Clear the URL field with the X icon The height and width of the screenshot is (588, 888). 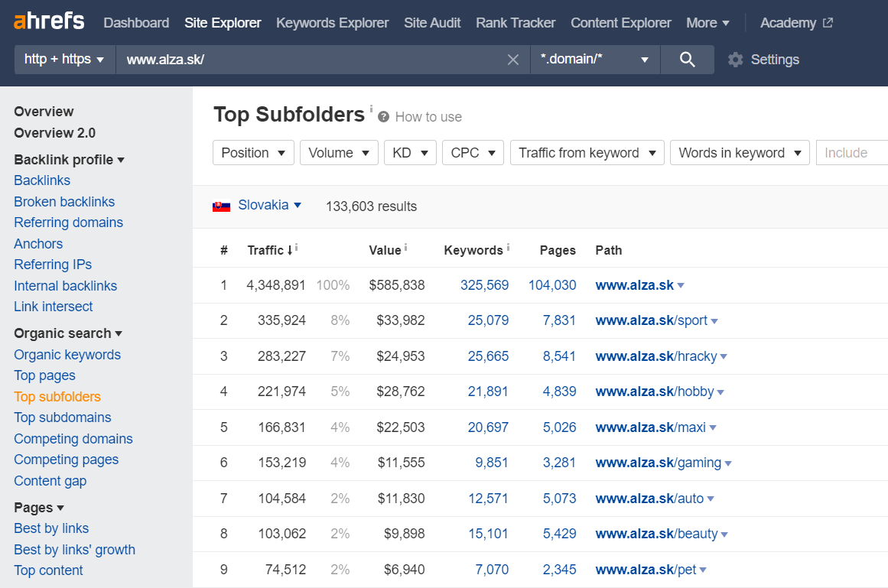click(x=513, y=60)
